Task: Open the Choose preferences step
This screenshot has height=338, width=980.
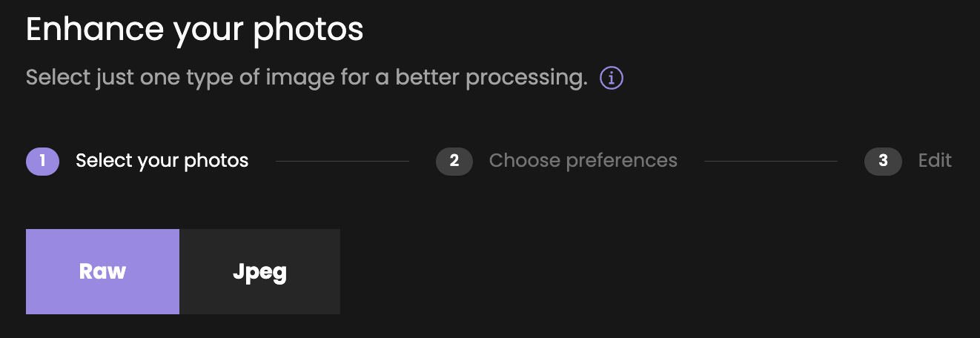Action: [x=583, y=161]
